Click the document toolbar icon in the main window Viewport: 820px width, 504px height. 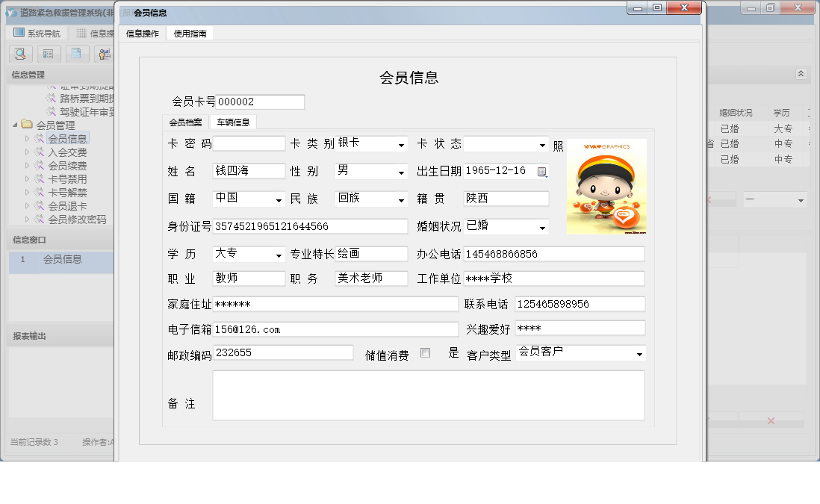76,54
